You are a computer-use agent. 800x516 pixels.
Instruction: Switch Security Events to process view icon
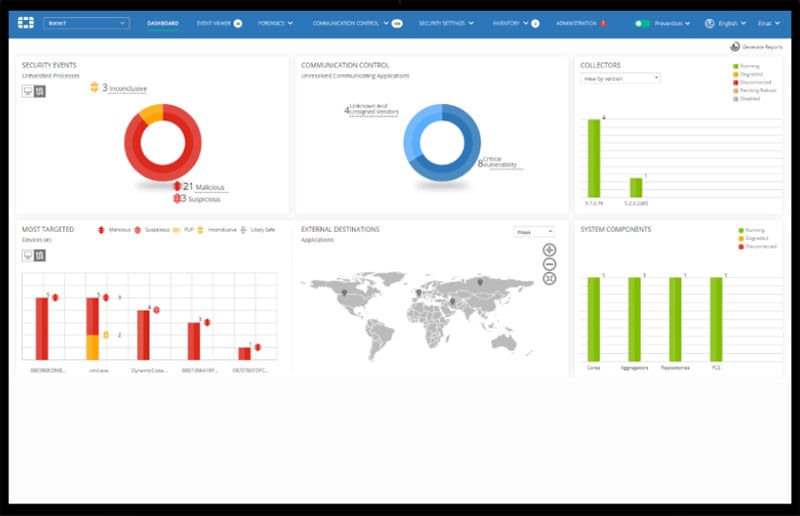(40, 91)
